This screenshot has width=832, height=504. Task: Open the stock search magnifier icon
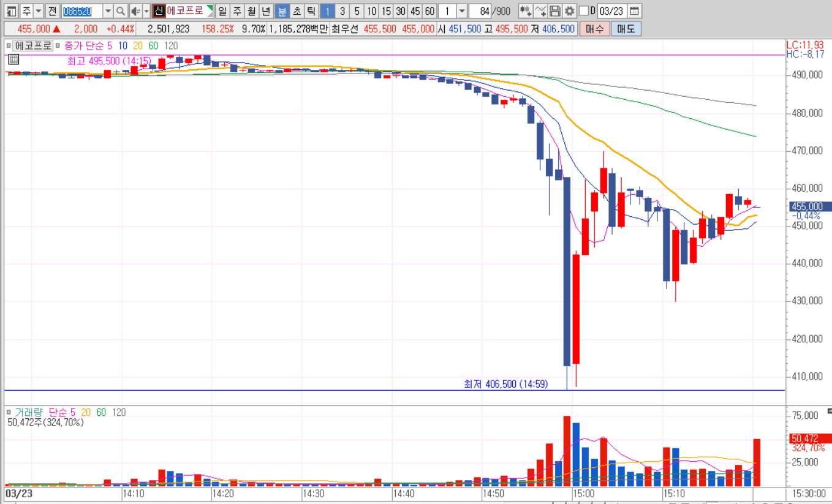(121, 10)
